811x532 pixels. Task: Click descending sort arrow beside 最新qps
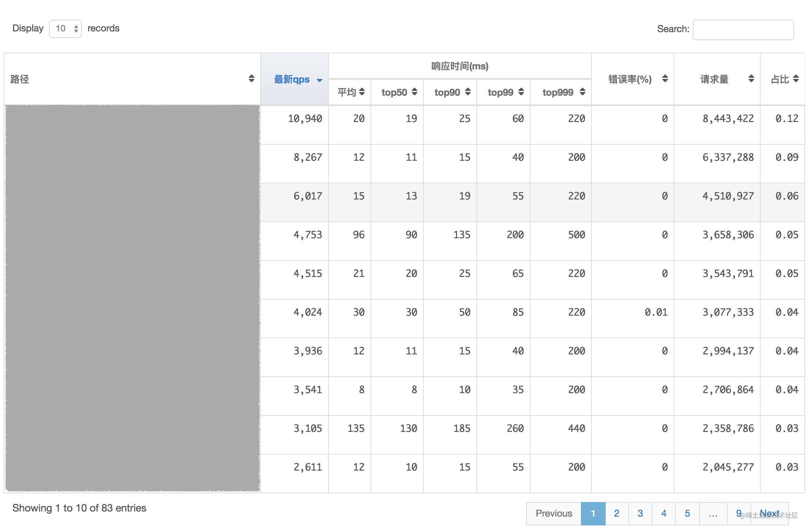tap(320, 80)
